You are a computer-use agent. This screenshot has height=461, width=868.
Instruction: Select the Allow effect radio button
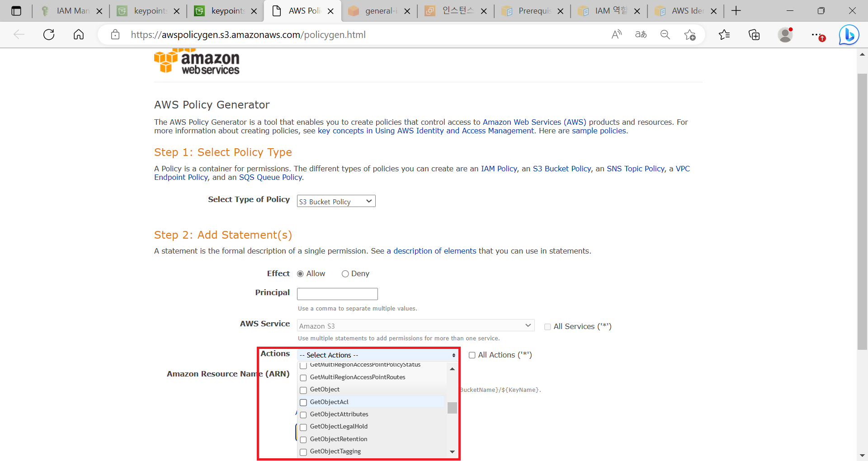(x=300, y=274)
